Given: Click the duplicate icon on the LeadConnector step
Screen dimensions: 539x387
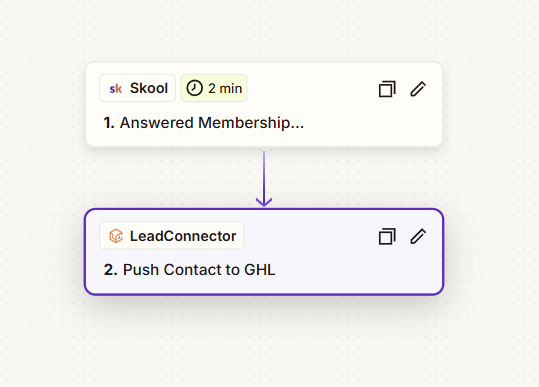Looking at the screenshot, I should [387, 236].
